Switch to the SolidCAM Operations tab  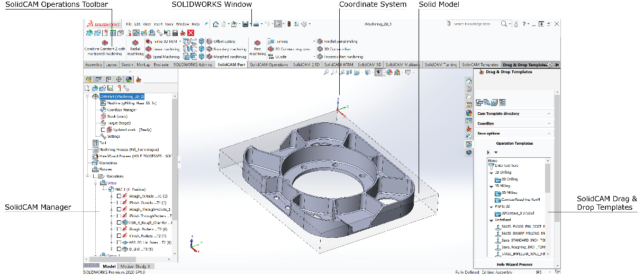pyautogui.click(x=269, y=65)
